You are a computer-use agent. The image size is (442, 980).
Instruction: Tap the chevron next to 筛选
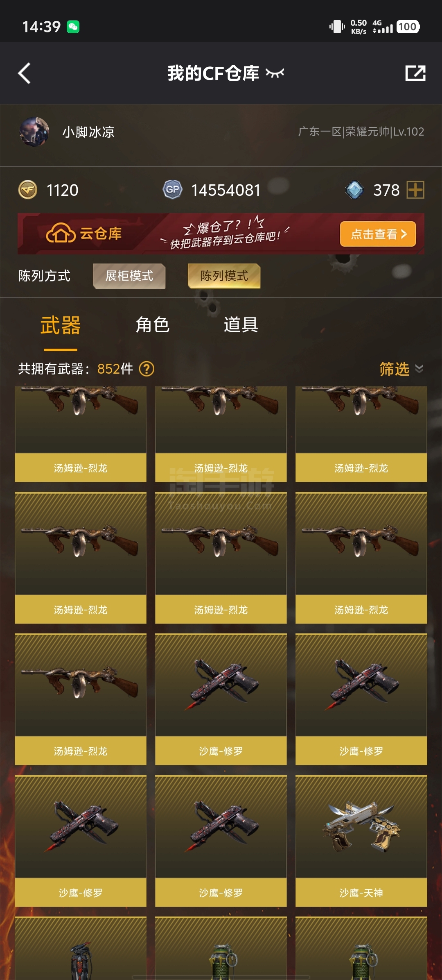(419, 369)
